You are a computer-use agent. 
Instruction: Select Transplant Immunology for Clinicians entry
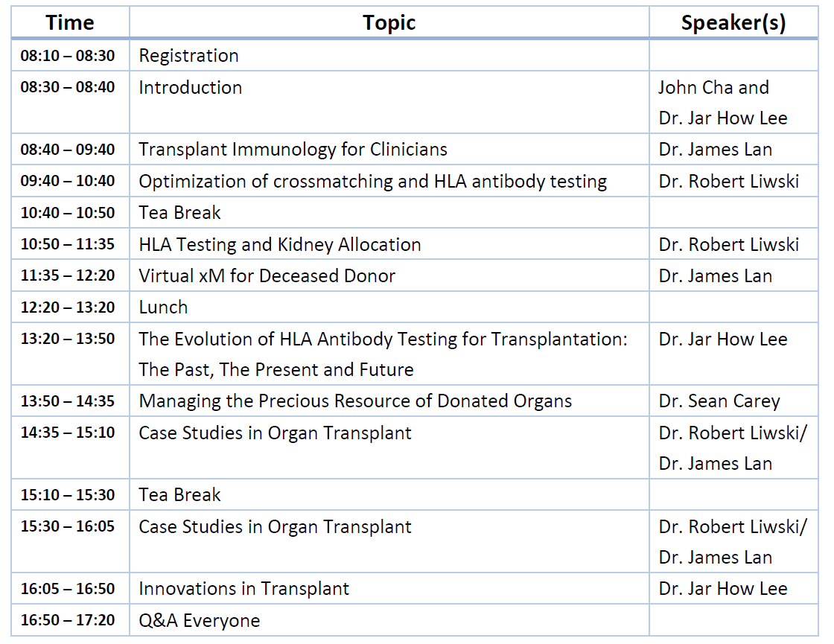click(x=293, y=150)
